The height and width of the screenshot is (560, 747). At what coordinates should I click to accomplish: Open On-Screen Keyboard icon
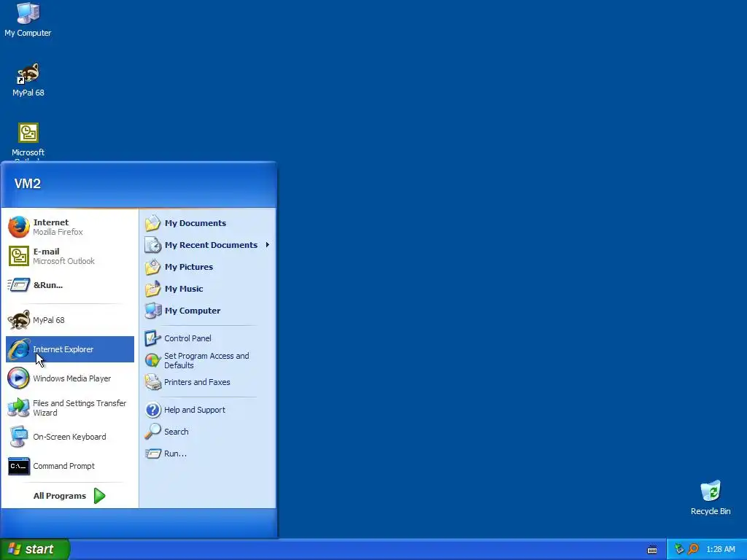(19, 437)
